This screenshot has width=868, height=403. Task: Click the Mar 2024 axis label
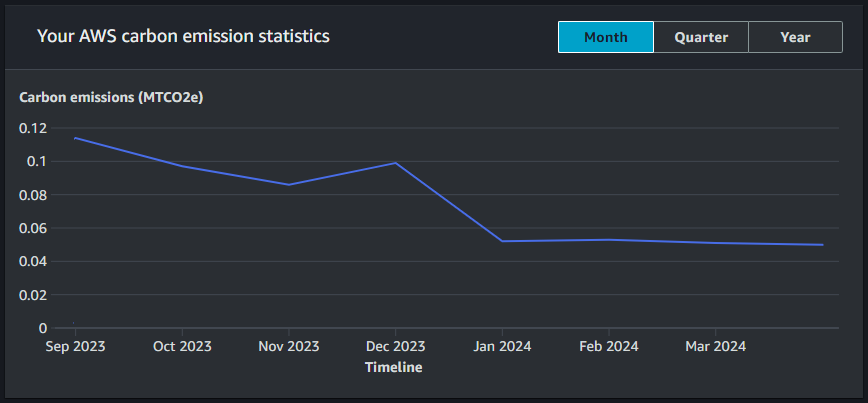coord(716,347)
